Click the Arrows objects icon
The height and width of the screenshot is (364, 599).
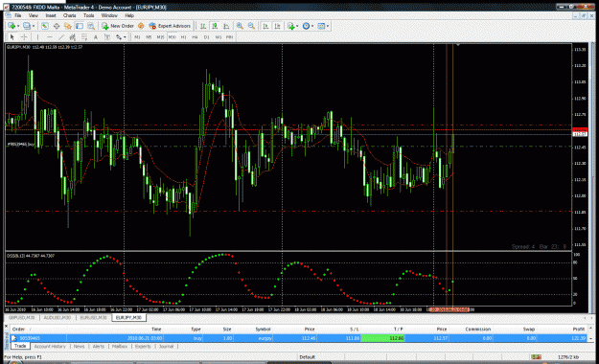[x=119, y=37]
